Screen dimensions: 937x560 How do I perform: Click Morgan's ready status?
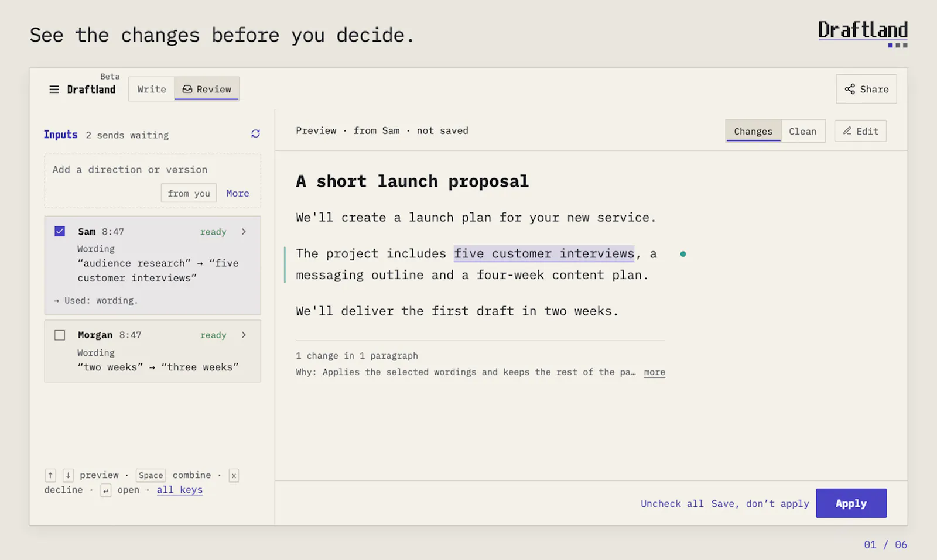click(x=213, y=335)
